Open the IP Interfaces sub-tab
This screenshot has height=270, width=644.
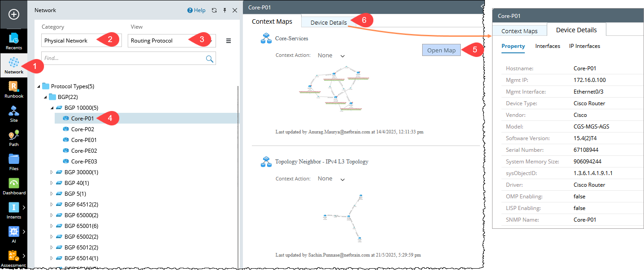[x=584, y=46]
